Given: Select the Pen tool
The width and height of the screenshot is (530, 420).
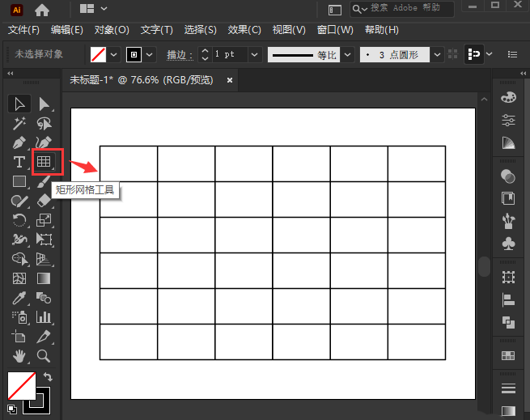Looking at the screenshot, I should coord(19,142).
